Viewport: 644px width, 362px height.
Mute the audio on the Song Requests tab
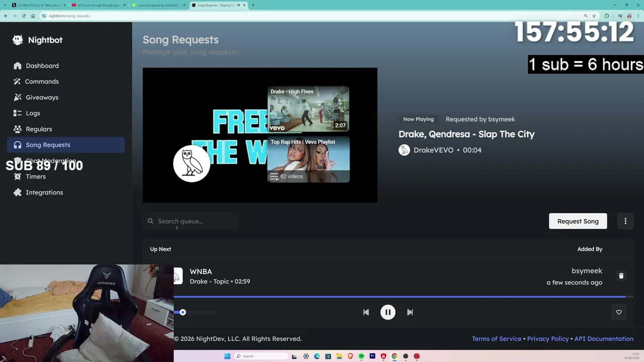coord(238,5)
